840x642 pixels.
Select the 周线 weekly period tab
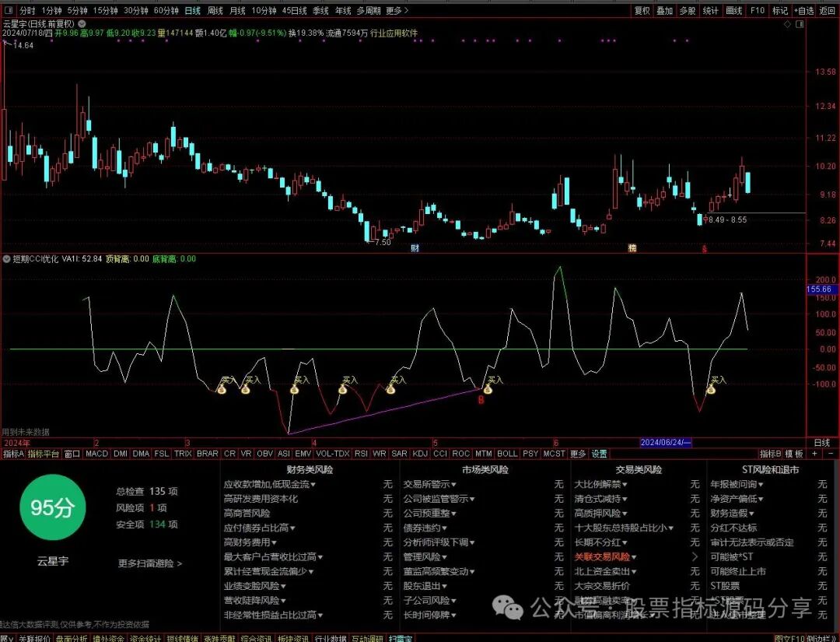[x=215, y=11]
